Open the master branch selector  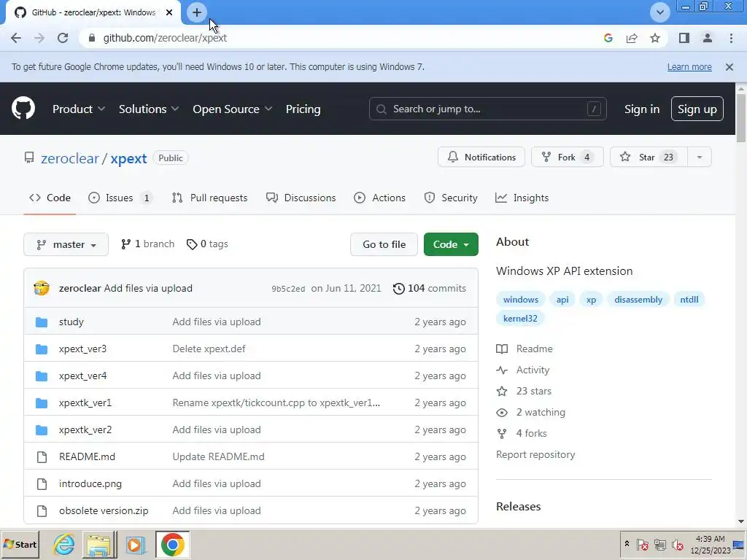pyautogui.click(x=66, y=244)
